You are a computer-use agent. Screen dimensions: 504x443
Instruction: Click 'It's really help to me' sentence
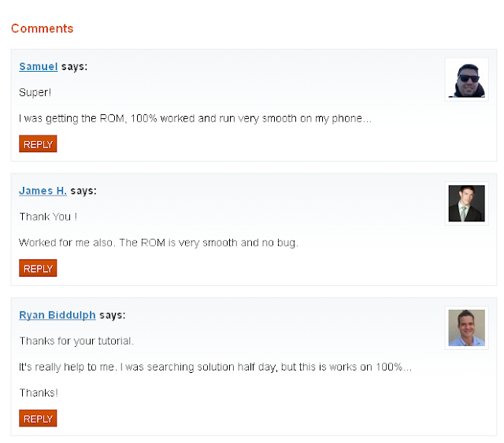[x=215, y=367]
